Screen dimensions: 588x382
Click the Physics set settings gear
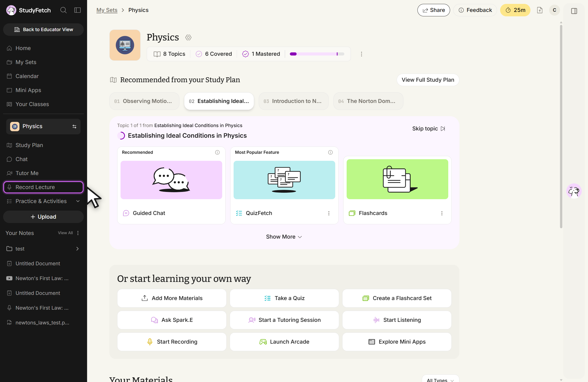(188, 37)
